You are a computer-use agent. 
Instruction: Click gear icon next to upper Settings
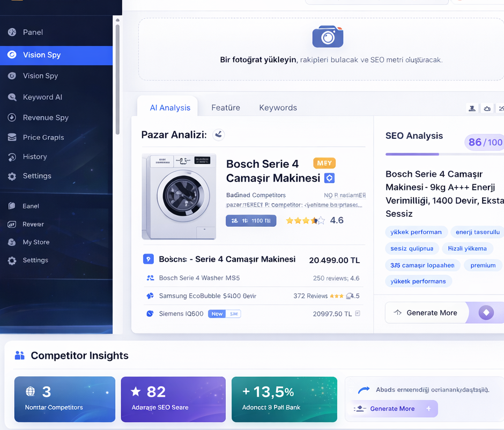tap(12, 176)
